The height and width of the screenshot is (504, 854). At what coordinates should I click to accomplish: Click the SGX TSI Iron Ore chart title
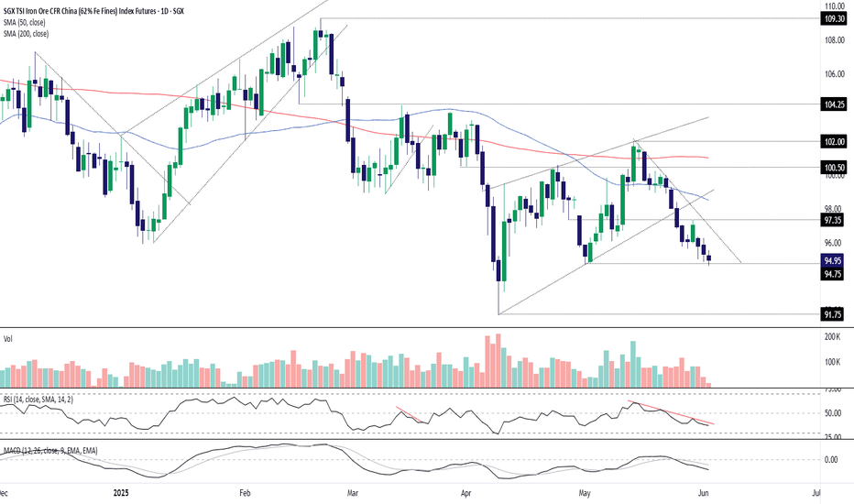[93, 11]
